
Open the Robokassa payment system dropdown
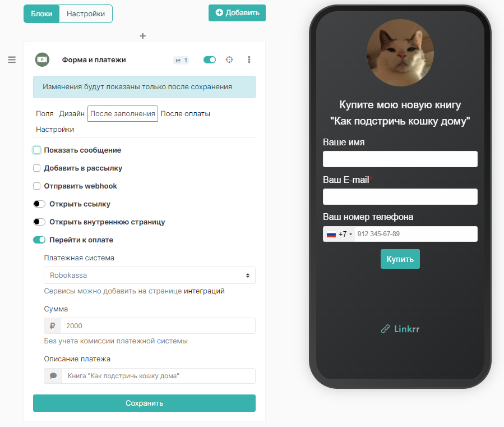(x=150, y=275)
